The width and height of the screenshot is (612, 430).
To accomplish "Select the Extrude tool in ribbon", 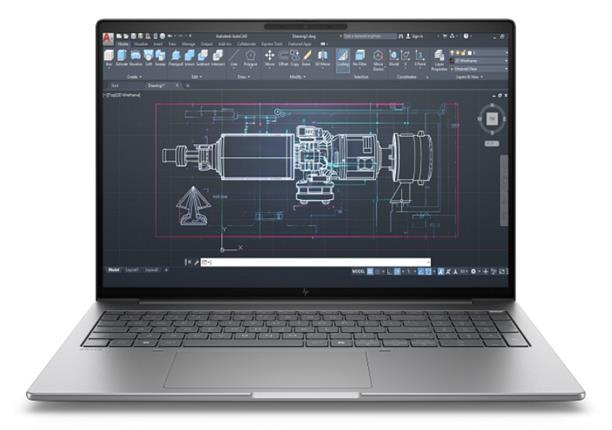I will pos(122,58).
